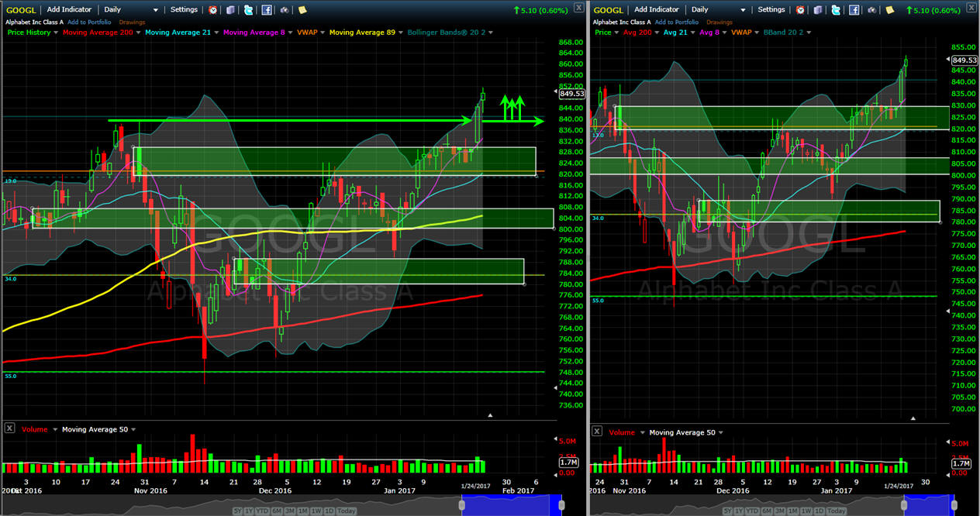Image resolution: width=980 pixels, height=516 pixels.
Task: Expand Moving Average 50 options in left volume panel
Action: point(133,429)
